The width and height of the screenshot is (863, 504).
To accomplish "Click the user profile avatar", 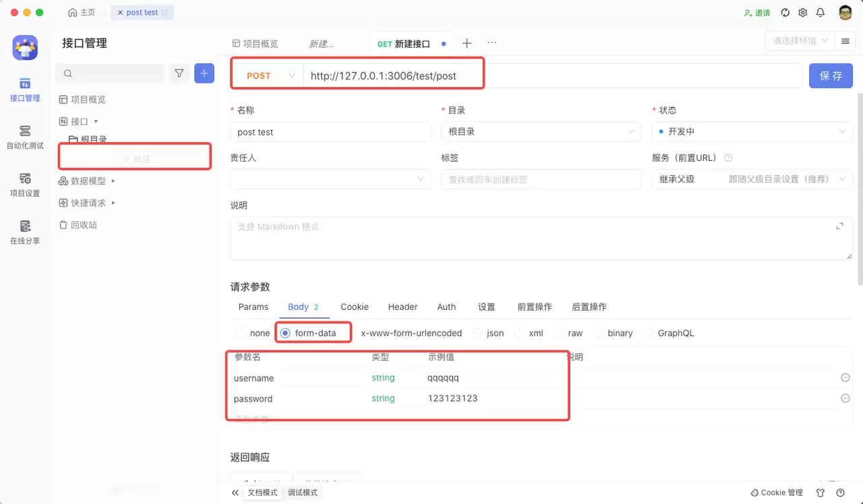I will (845, 12).
